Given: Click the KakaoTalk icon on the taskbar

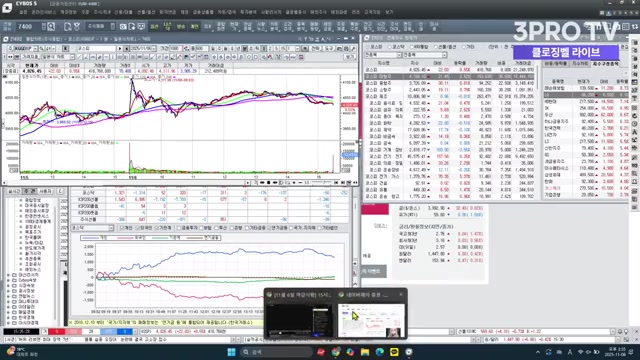Looking at the screenshot, I should 394,352.
